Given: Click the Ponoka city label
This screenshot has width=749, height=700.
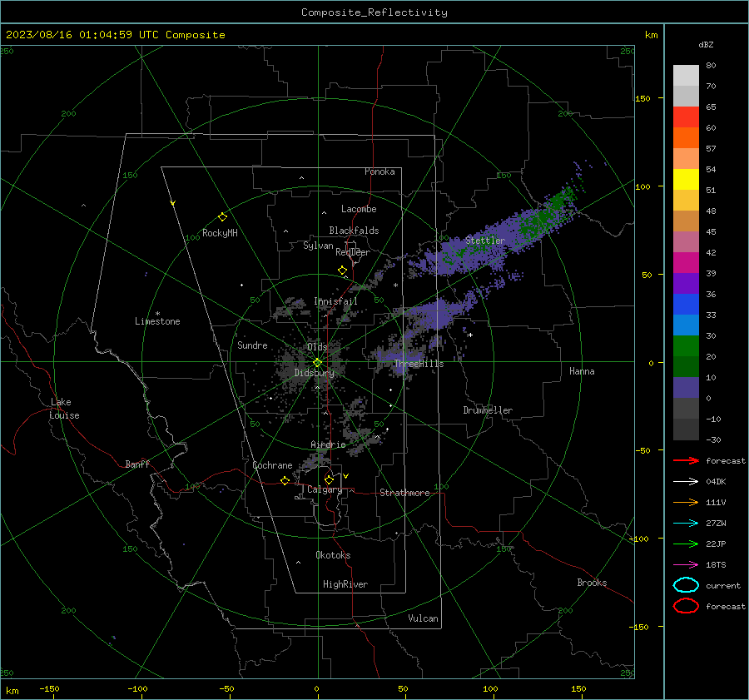Looking at the screenshot, I should pyautogui.click(x=379, y=171).
